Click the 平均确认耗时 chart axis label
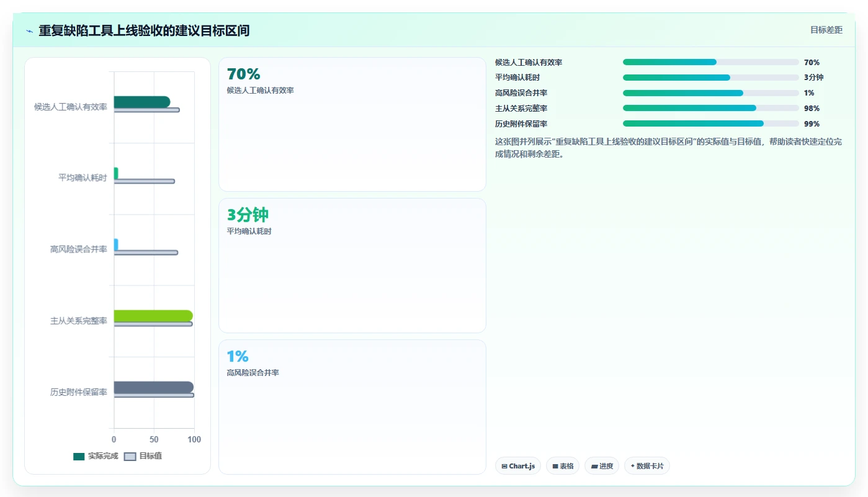 tap(83, 178)
